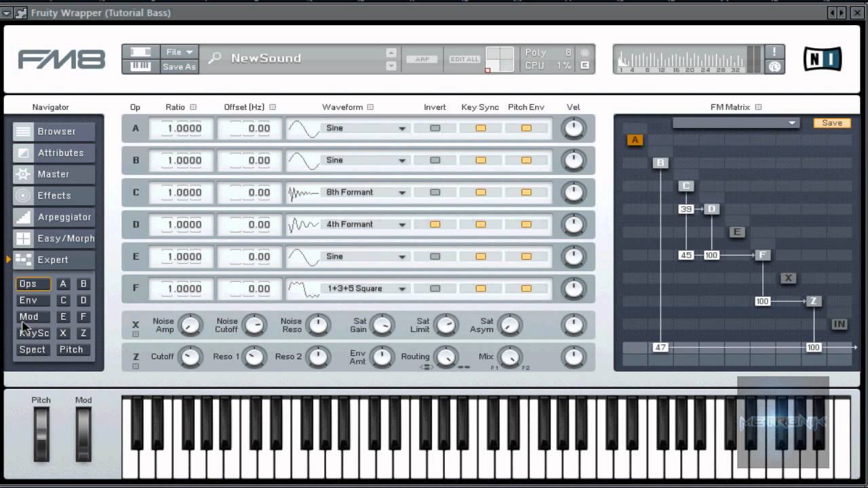The image size is (868, 488).
Task: Toggle the keyboard view icon
Action: [x=140, y=66]
